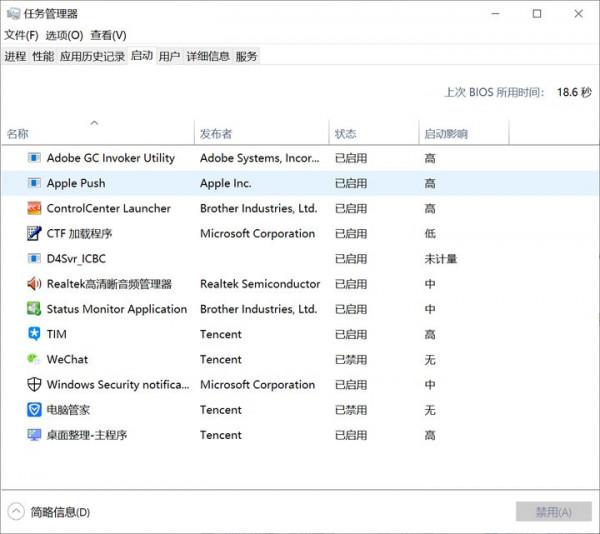The width and height of the screenshot is (600, 534).
Task: Switch to the 服务 tab
Action: coord(246,57)
